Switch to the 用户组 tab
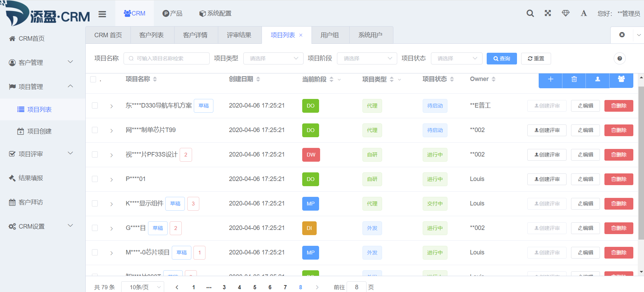644x292 pixels. click(330, 35)
